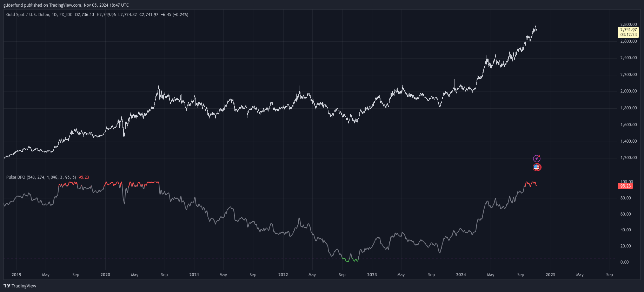
Task: Click the US flag economic event icon
Action: pyautogui.click(x=537, y=167)
